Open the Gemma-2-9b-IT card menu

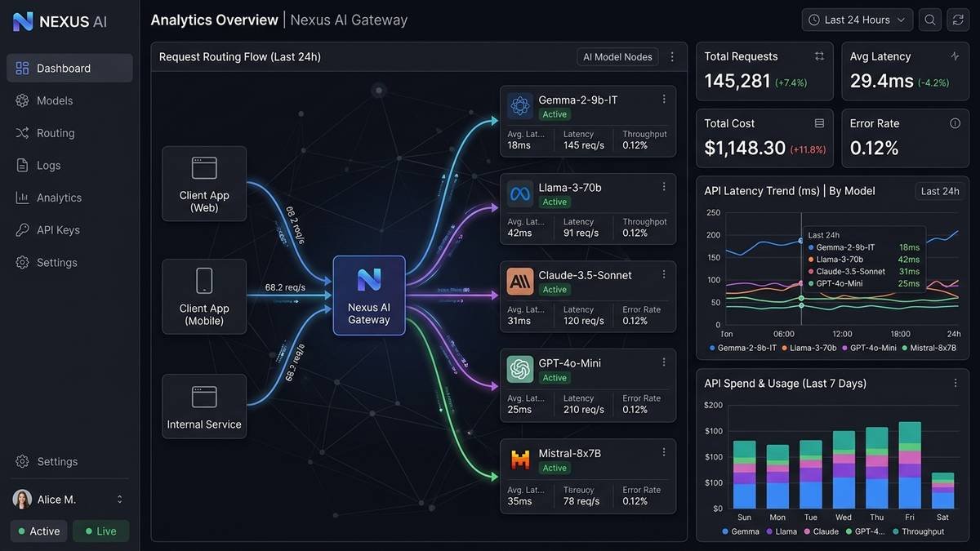pos(664,99)
